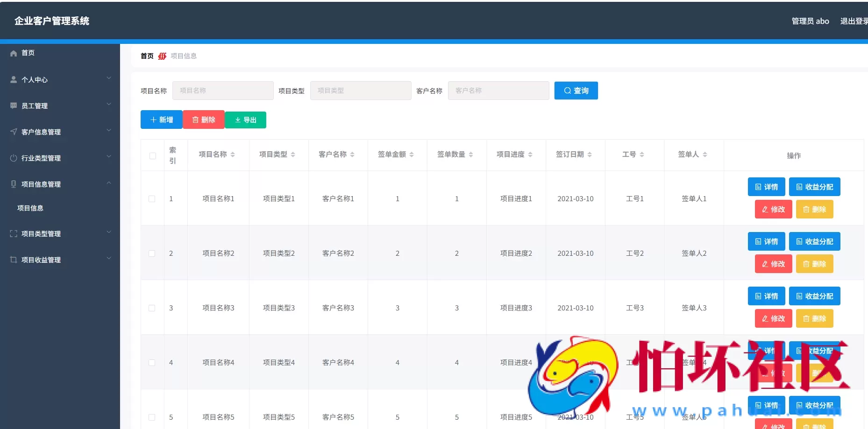Click the download icon on 导出 button
Viewport: 868px width, 429px height.
tap(237, 120)
